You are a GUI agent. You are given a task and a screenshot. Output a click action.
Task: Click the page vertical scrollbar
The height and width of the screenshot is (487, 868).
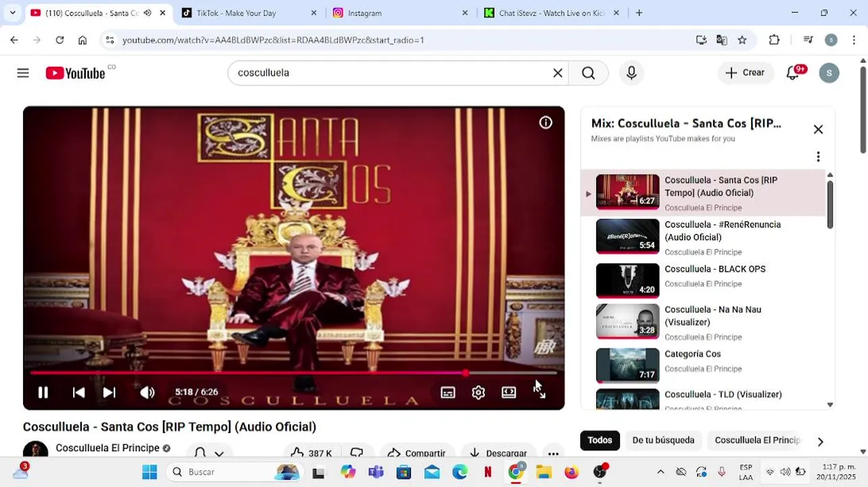pyautogui.click(x=863, y=110)
